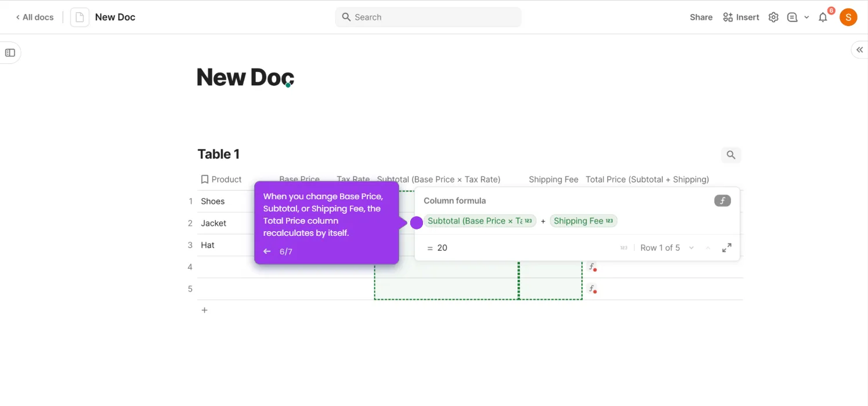Open the Insert menu
Screen dimensions: 868x406
coord(741,17)
